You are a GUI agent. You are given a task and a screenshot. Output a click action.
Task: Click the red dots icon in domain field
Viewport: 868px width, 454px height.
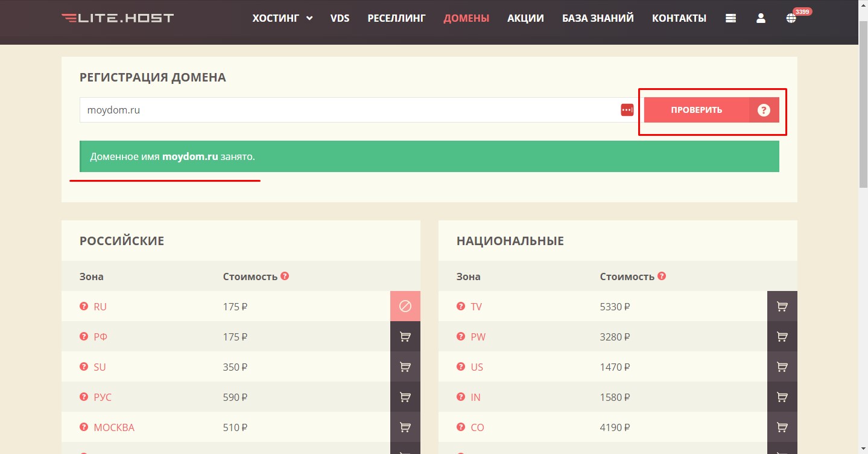click(627, 110)
